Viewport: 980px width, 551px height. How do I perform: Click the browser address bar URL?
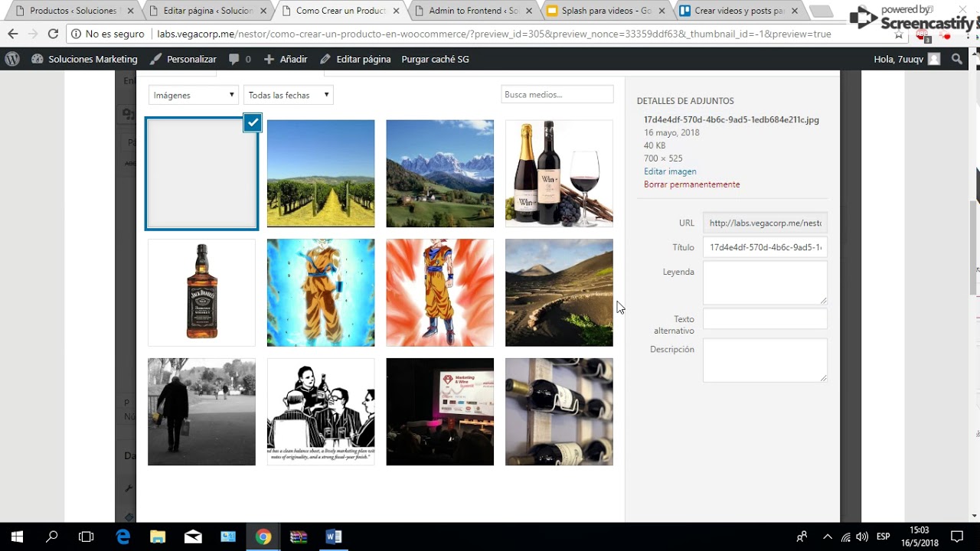click(494, 34)
